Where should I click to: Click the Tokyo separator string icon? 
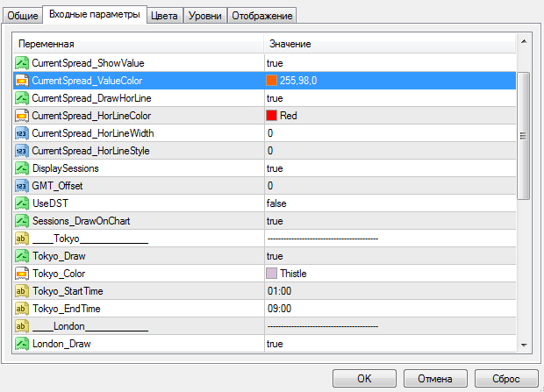point(22,239)
